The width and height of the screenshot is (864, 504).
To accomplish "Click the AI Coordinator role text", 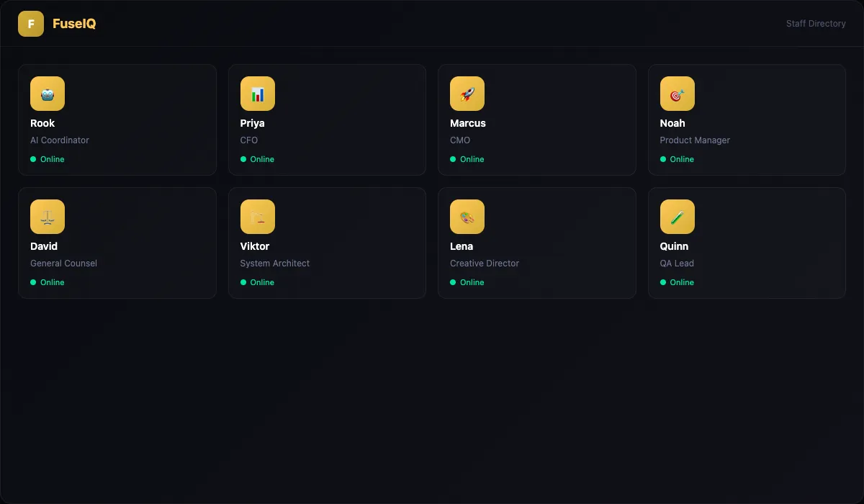I will [60, 140].
